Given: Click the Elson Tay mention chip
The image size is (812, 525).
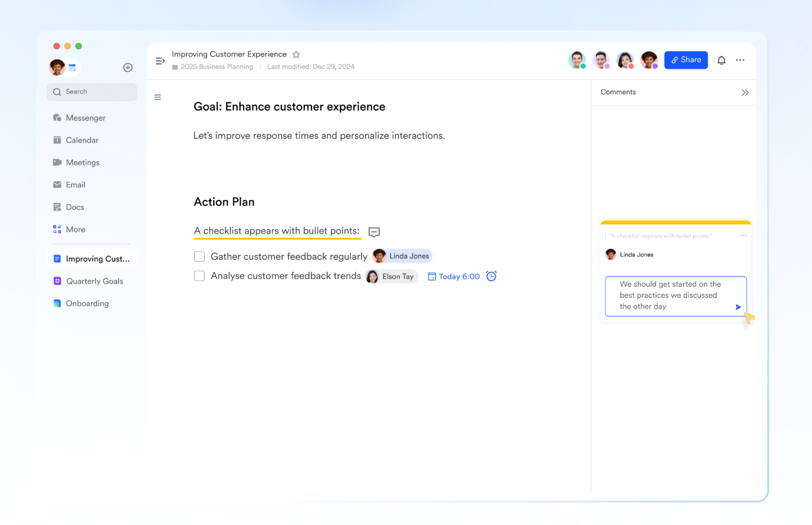Looking at the screenshot, I should coord(392,277).
